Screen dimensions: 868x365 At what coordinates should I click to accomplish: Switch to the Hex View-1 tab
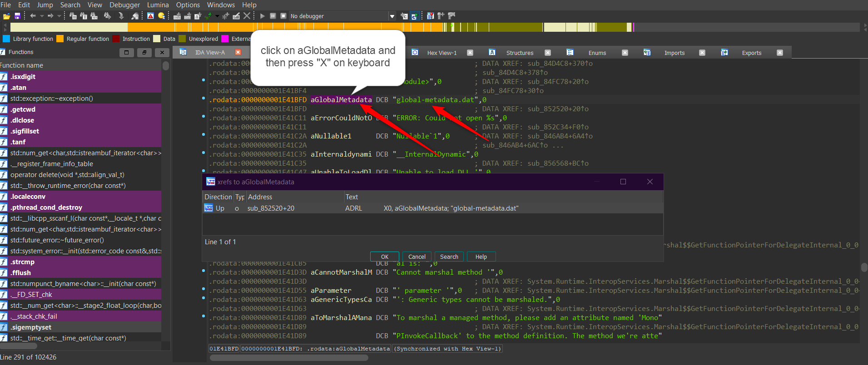tap(441, 53)
